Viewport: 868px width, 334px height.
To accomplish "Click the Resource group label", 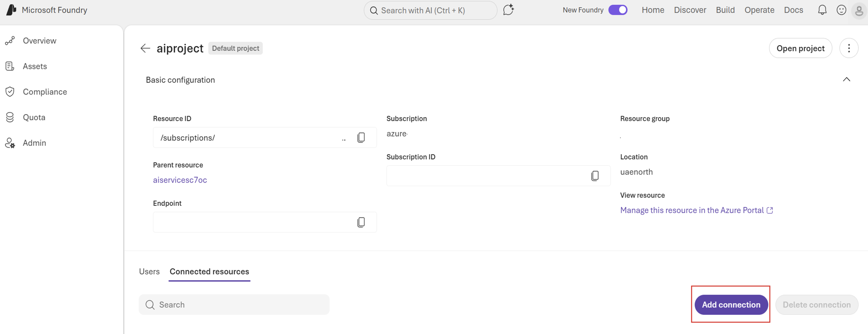I will point(645,119).
